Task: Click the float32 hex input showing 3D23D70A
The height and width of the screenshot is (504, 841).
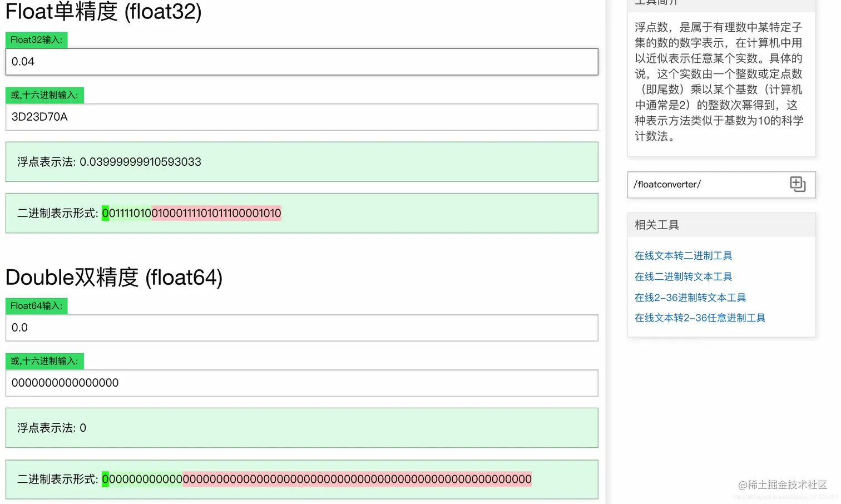Action: (302, 117)
